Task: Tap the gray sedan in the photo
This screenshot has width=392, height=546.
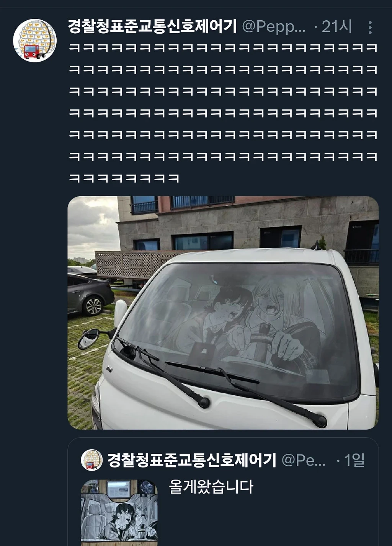Action: (90, 295)
